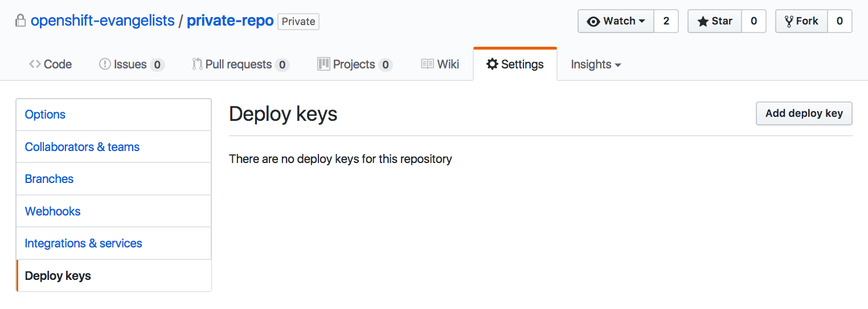The image size is (868, 309).
Task: Navigate to Webhooks settings
Action: tap(52, 212)
